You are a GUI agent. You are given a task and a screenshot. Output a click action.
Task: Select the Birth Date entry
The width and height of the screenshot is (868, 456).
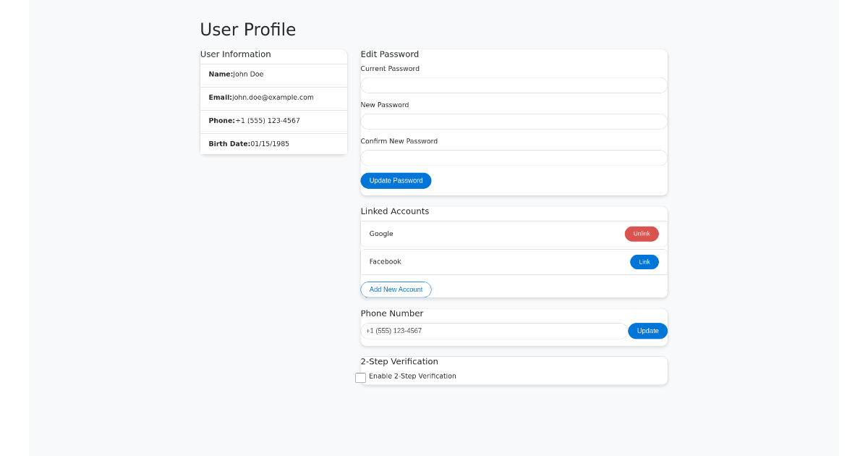coord(273,143)
